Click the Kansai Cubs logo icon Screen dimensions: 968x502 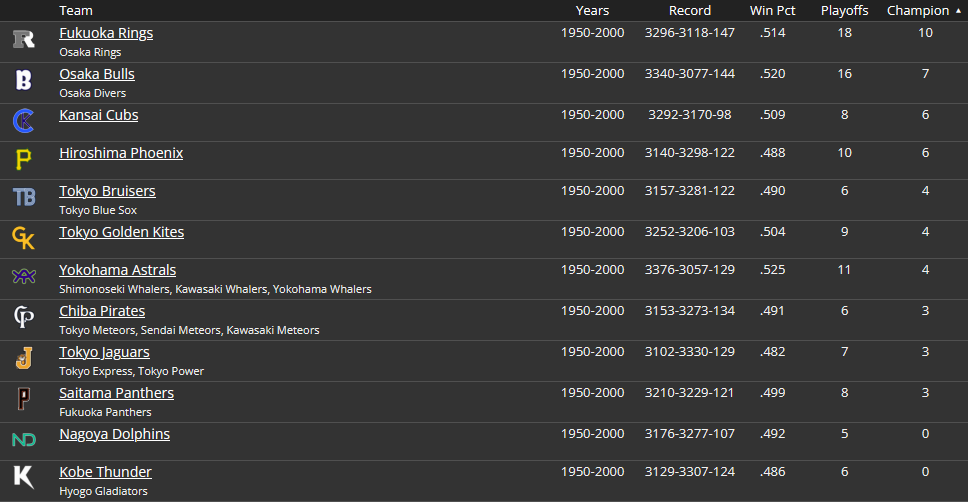click(x=24, y=121)
